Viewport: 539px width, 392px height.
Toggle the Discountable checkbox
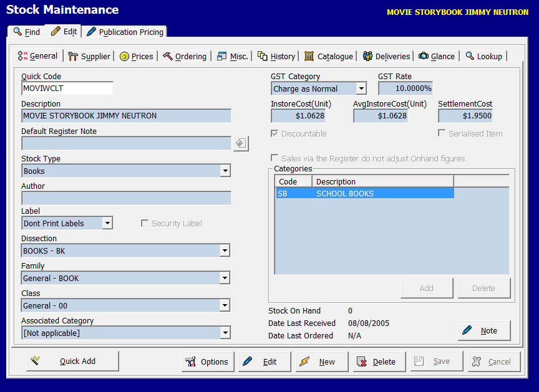[274, 133]
